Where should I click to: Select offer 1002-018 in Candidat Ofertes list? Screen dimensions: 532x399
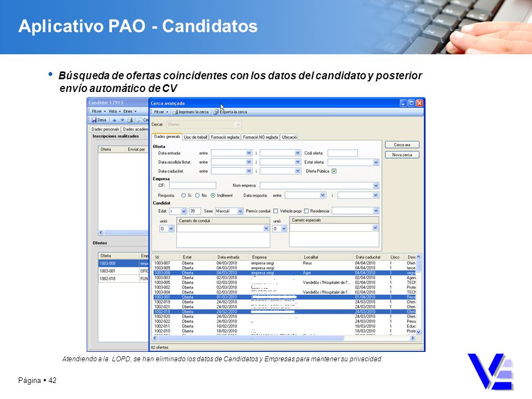click(124, 279)
